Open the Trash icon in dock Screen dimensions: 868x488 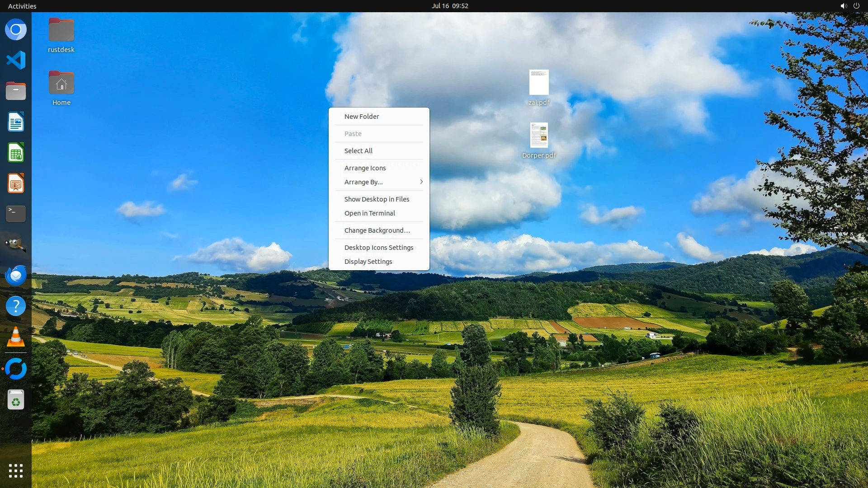pyautogui.click(x=16, y=400)
